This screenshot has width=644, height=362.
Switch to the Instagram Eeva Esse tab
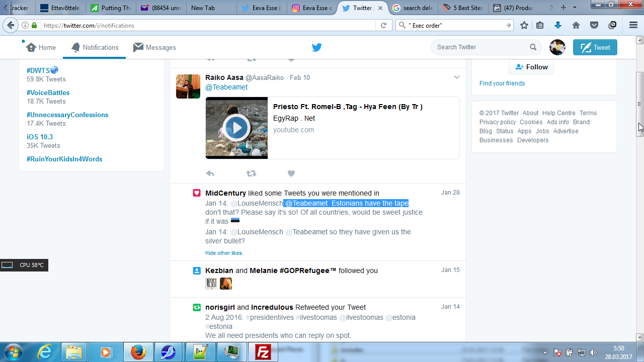point(312,8)
